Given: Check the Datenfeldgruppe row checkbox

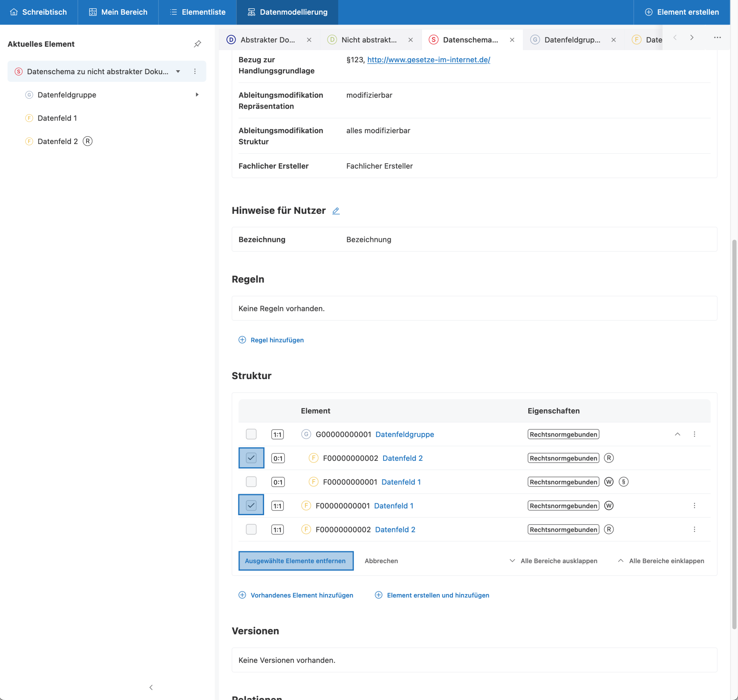Looking at the screenshot, I should [x=251, y=434].
